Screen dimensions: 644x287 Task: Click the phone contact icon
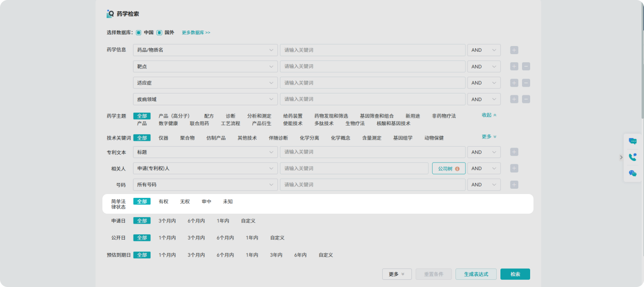[633, 157]
